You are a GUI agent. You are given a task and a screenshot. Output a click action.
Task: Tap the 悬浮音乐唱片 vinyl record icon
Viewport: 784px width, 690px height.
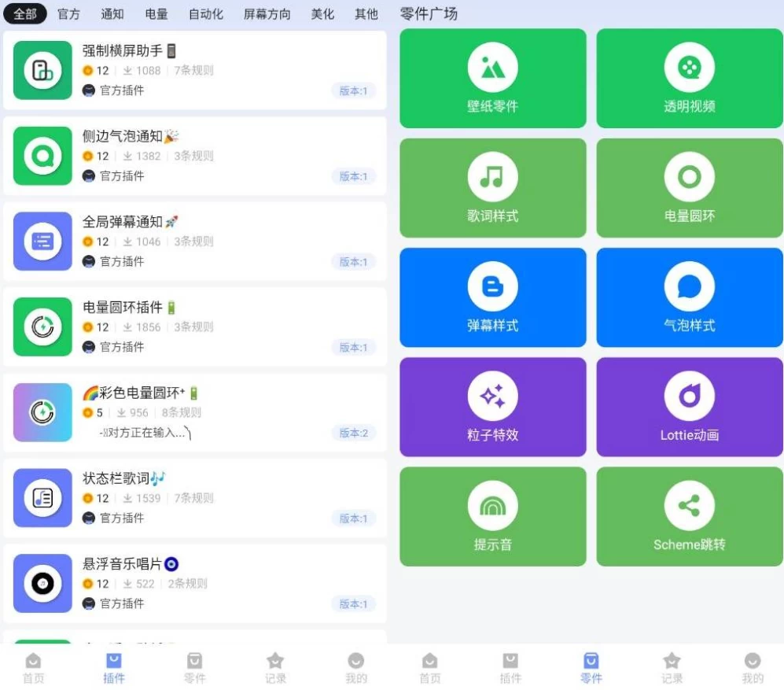(42, 583)
